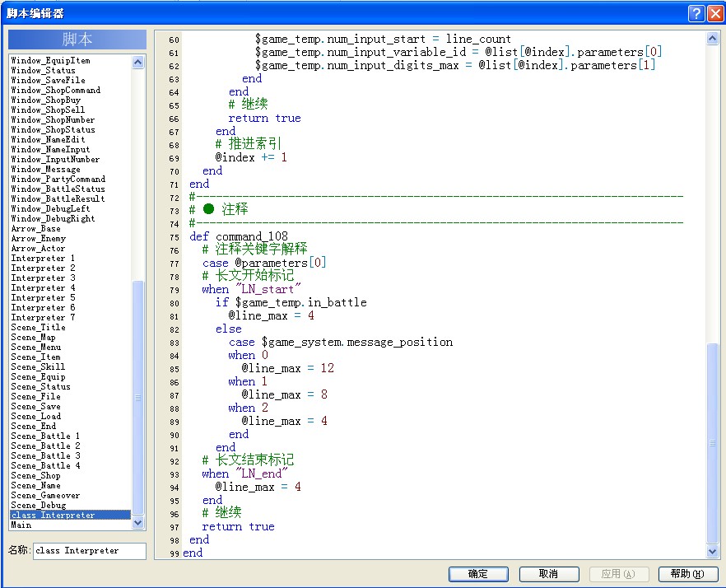Click the 'return true' line 97
Viewport: 726px width, 588px height.
(239, 527)
